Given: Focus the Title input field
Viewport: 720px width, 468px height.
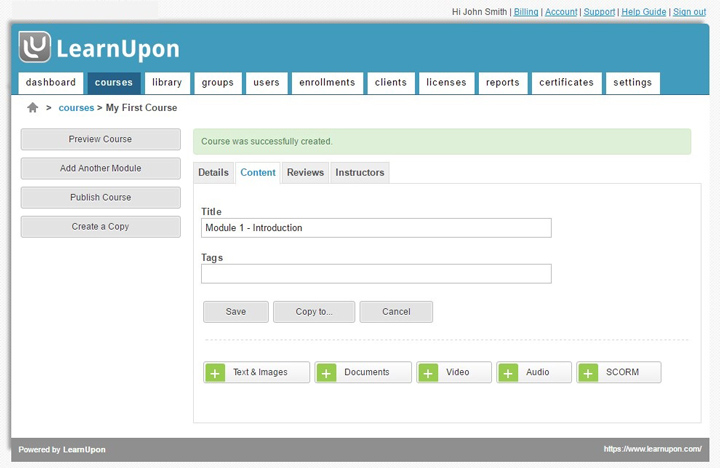Looking at the screenshot, I should pos(376,228).
